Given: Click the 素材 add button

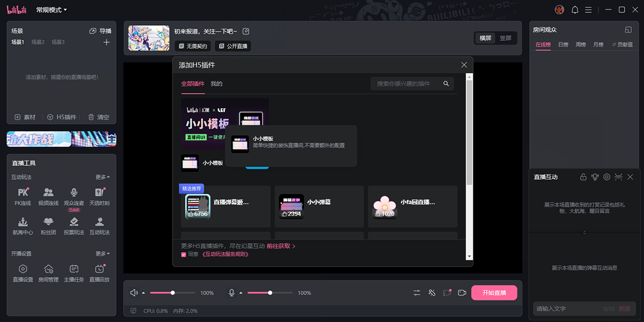Looking at the screenshot, I should point(25,117).
